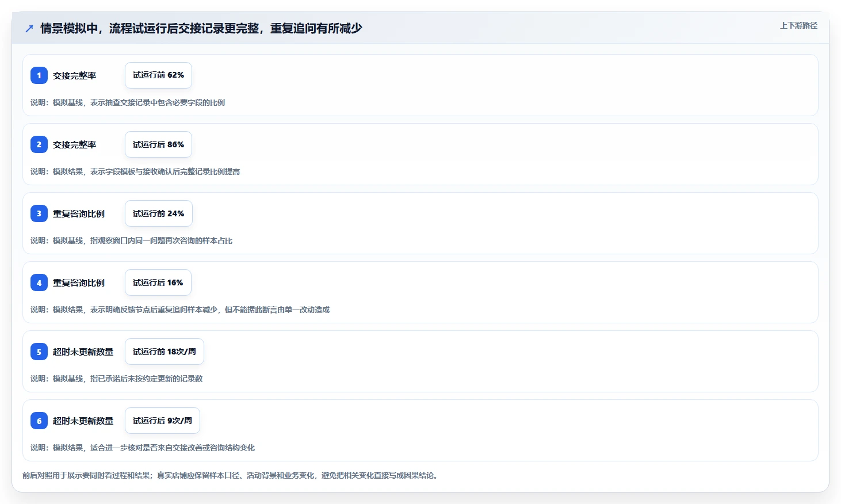Click the 试运行后 9次/周 chip
This screenshot has height=504, width=841.
[x=162, y=421]
